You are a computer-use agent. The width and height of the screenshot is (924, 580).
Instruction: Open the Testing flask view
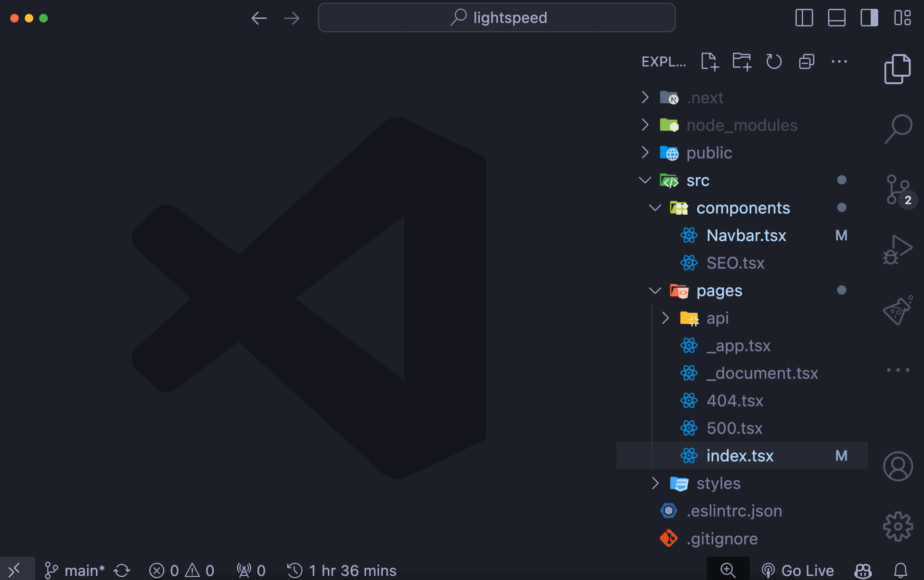(x=898, y=310)
